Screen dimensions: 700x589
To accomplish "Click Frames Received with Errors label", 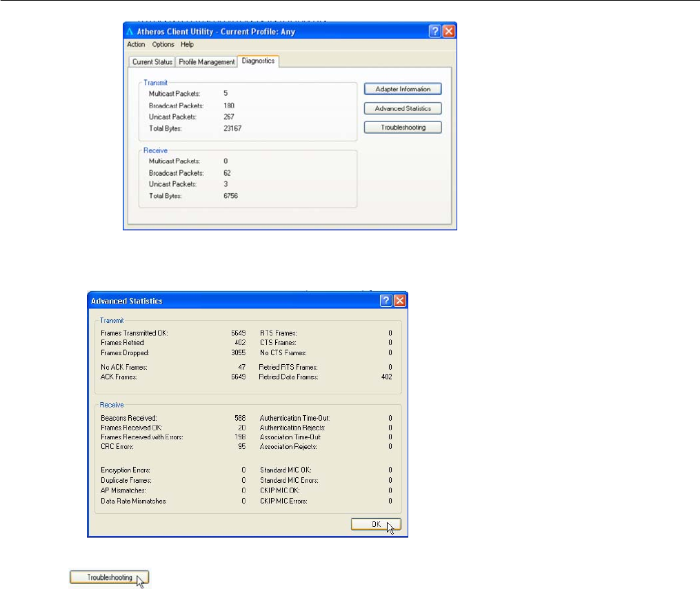I will pos(142,437).
